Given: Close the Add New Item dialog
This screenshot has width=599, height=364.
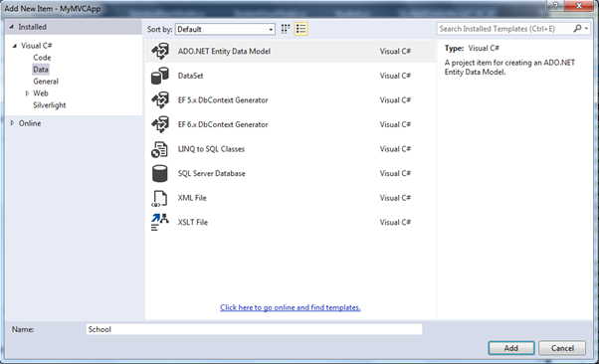Looking at the screenshot, I should (579, 6).
